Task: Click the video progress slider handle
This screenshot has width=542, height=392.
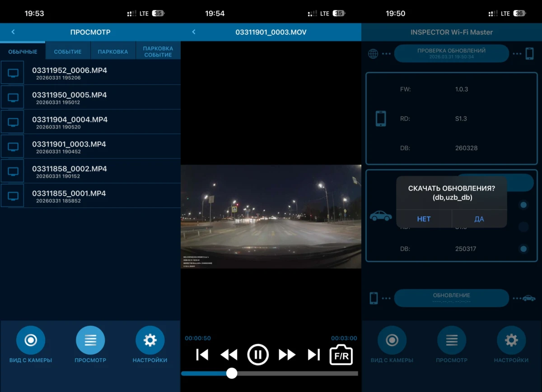Action: (232, 373)
